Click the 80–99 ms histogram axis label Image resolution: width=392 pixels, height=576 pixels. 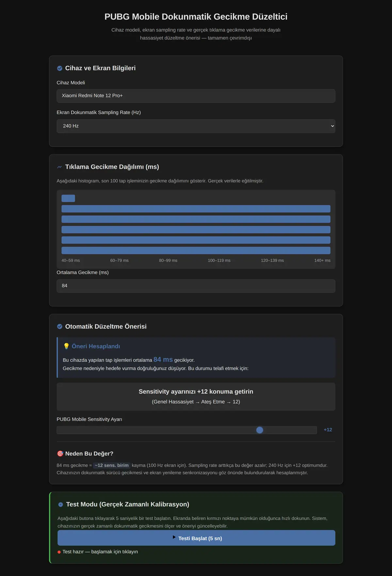tap(168, 261)
